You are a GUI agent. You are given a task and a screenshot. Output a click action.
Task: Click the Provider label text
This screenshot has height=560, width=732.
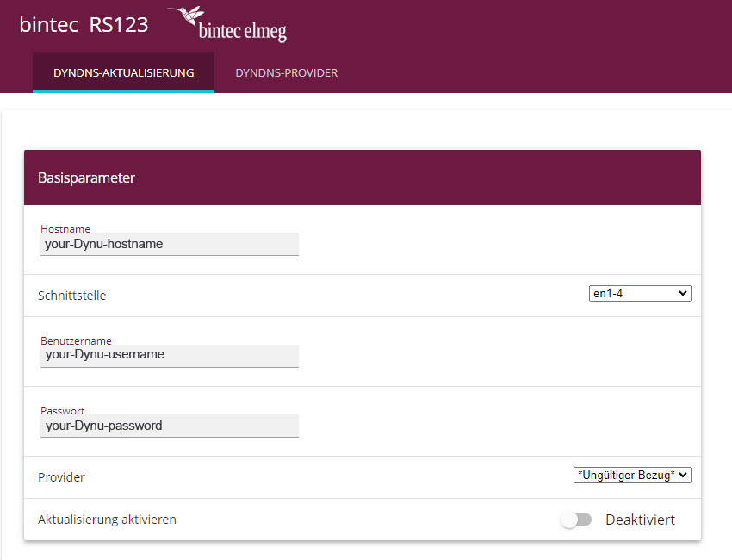(x=61, y=477)
